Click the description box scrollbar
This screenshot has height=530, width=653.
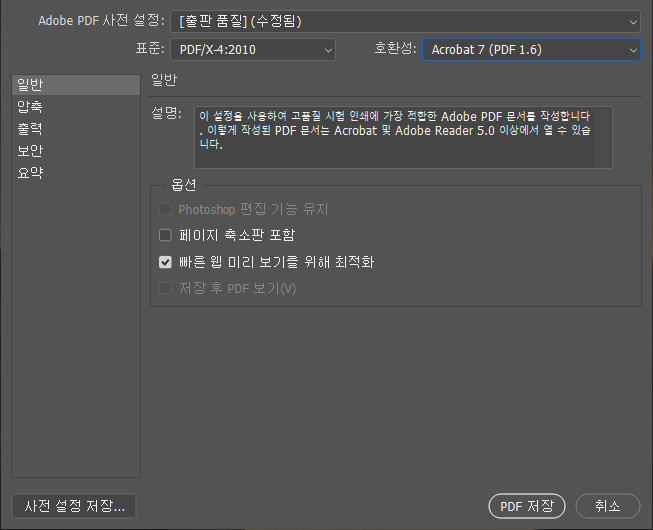(x=603, y=137)
